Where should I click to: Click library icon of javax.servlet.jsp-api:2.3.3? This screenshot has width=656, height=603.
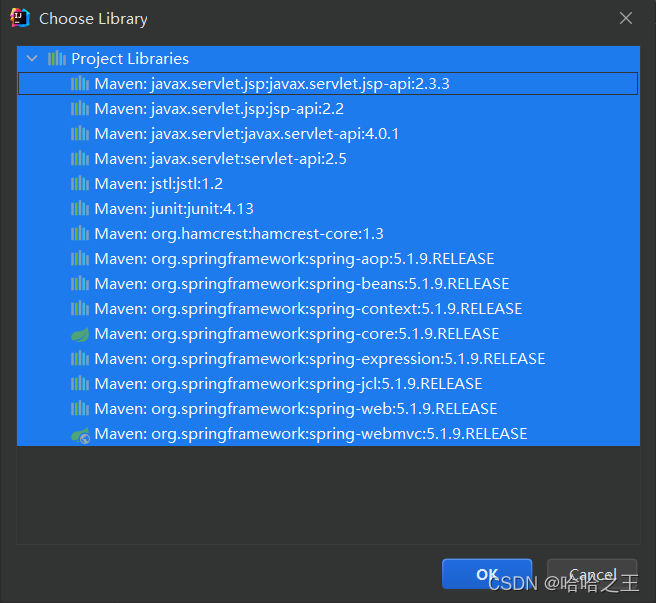point(80,84)
